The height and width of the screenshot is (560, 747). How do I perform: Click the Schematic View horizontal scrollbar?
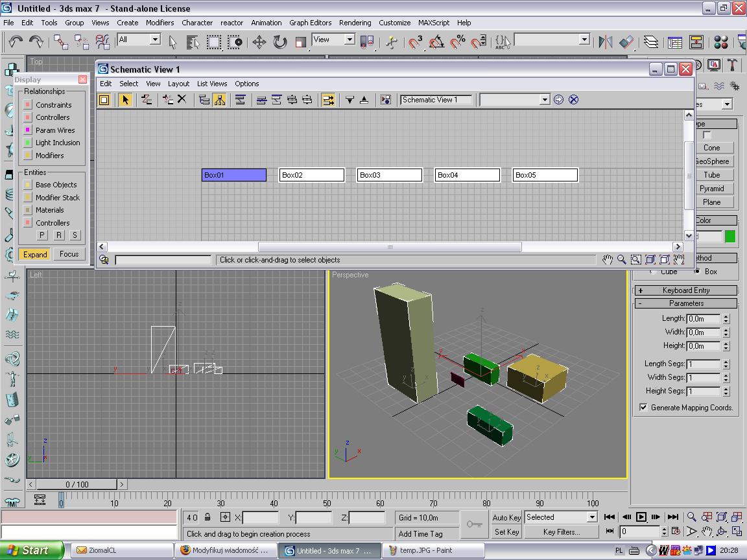pyautogui.click(x=390, y=247)
